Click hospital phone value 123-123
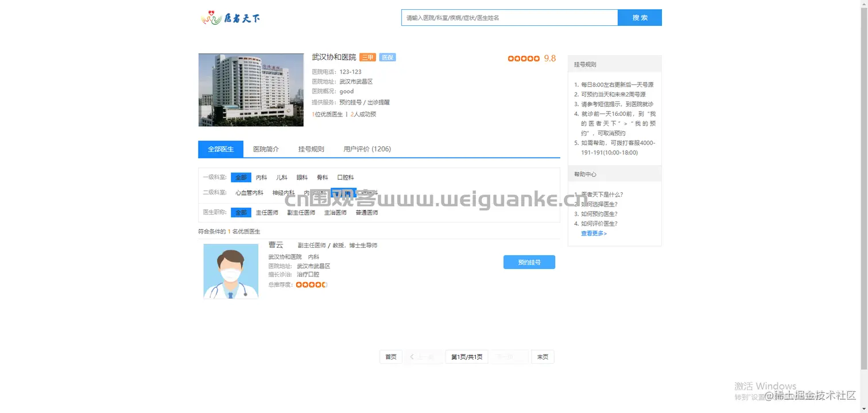Image resolution: width=868 pixels, height=413 pixels. [350, 72]
